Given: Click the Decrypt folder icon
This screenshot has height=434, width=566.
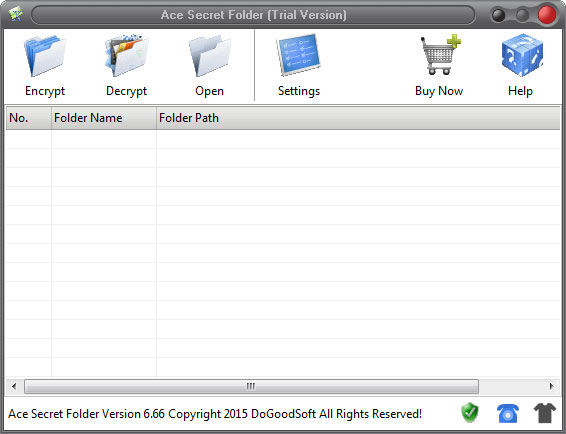Looking at the screenshot, I should coord(127,56).
